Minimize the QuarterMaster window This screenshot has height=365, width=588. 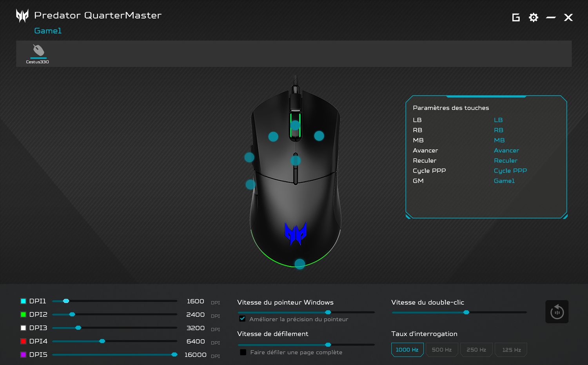click(x=551, y=17)
